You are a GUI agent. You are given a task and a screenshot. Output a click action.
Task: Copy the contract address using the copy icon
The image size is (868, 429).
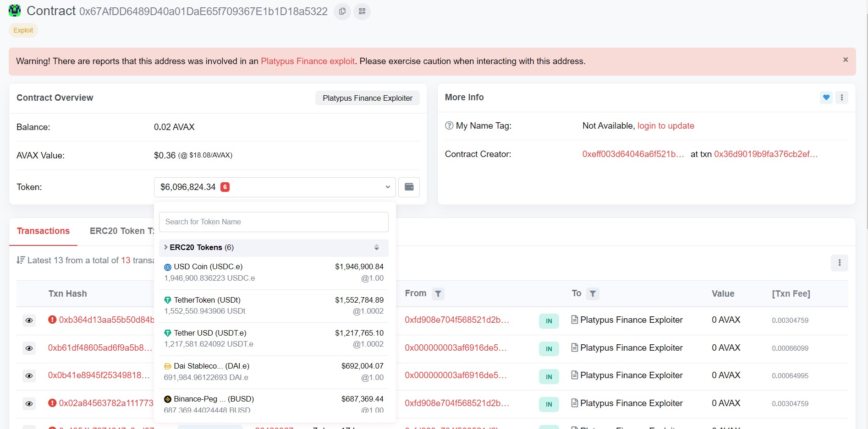click(342, 11)
